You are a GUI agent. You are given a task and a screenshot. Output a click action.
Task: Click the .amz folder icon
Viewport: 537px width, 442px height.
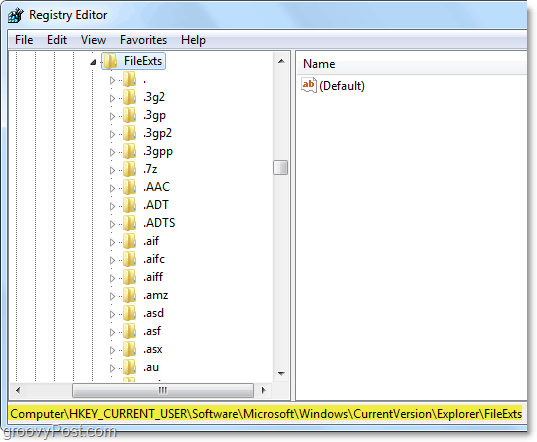(129, 295)
